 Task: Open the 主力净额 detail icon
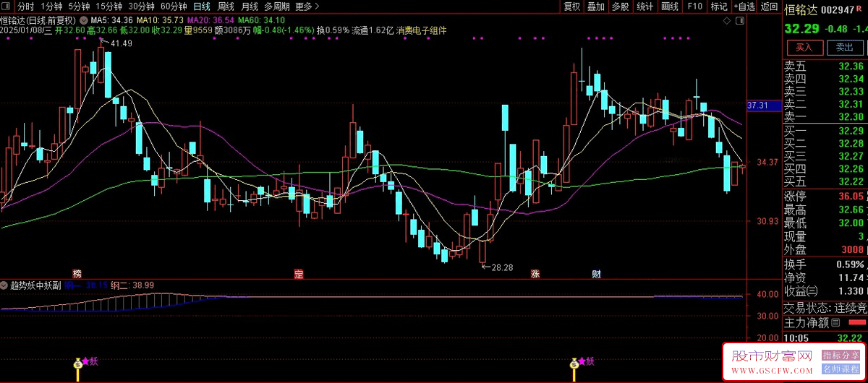pos(835,322)
